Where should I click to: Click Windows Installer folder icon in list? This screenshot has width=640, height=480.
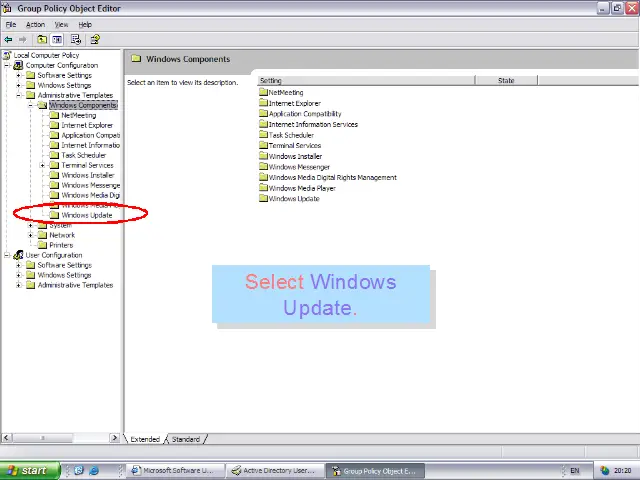pos(264,156)
